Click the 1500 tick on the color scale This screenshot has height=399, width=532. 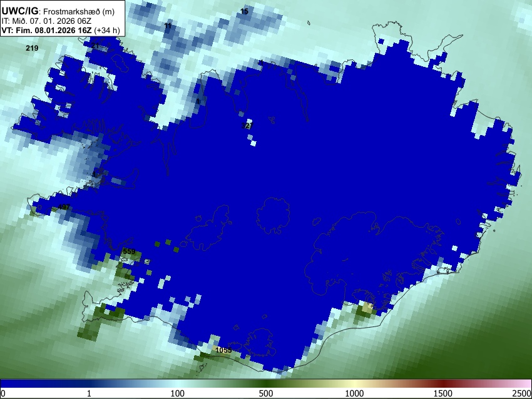click(x=443, y=393)
